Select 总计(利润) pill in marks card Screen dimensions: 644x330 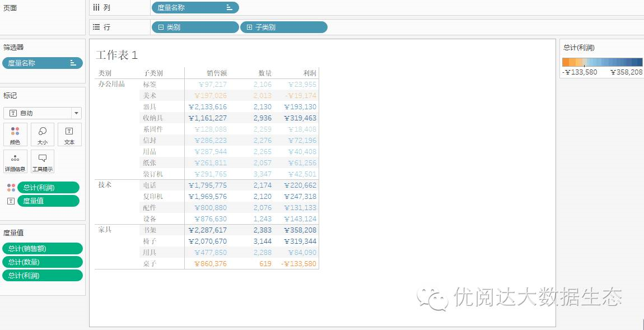[x=49, y=187]
